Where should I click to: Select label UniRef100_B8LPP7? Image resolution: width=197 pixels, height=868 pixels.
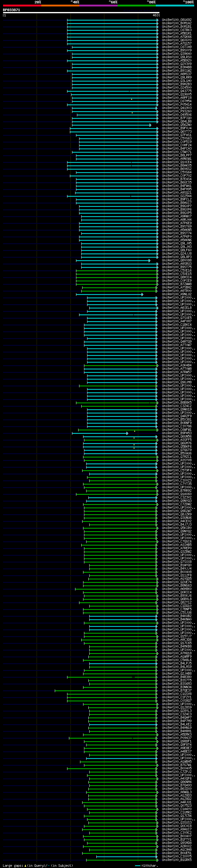click(177, 155)
